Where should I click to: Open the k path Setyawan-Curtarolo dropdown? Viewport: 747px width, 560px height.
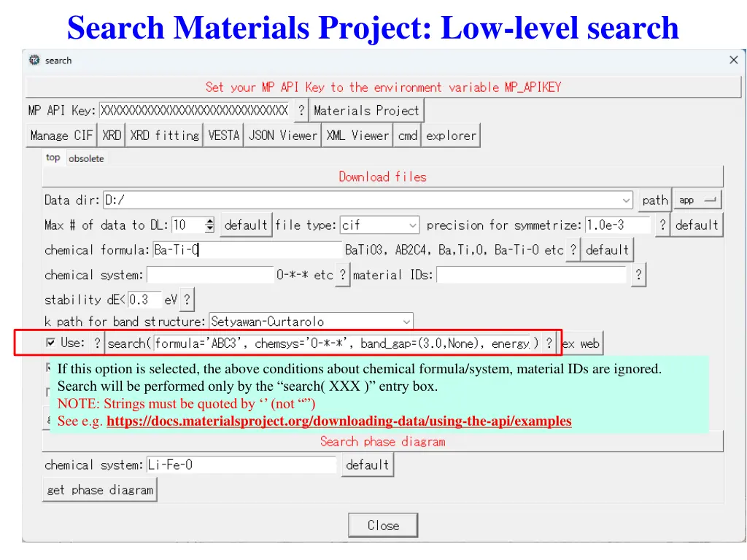[406, 322]
